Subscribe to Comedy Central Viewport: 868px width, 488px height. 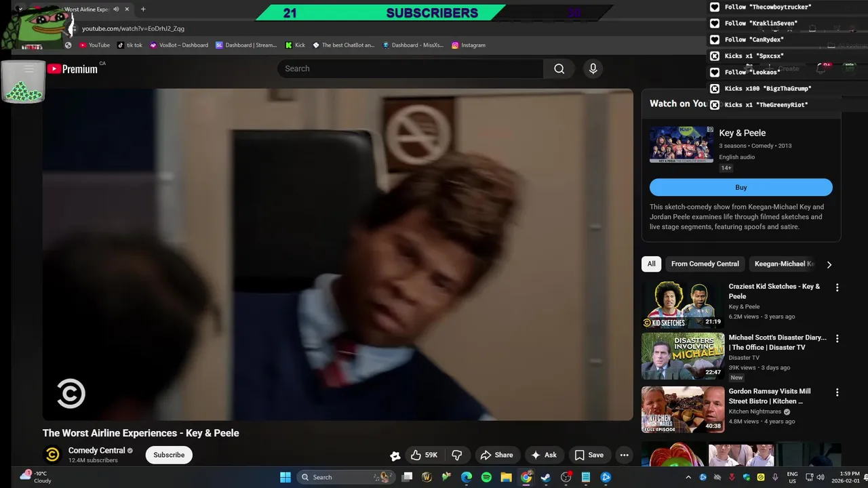click(169, 455)
